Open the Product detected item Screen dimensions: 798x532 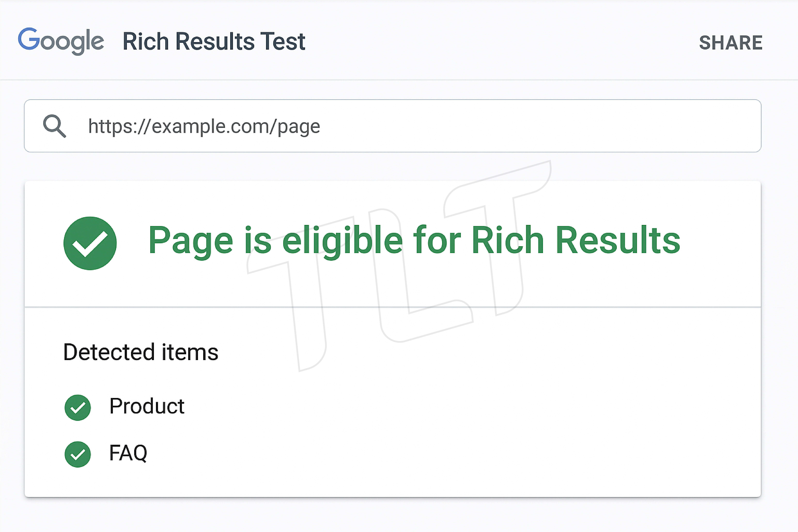click(147, 406)
